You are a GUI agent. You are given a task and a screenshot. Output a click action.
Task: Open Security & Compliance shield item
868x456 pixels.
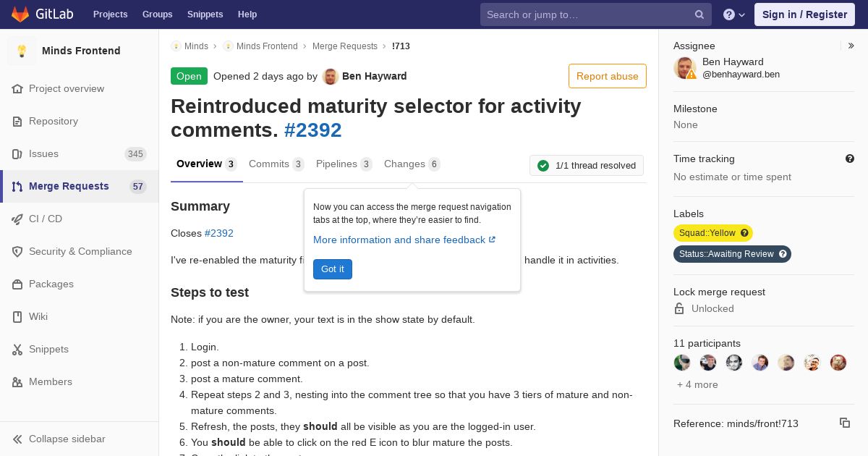pyautogui.click(x=80, y=251)
